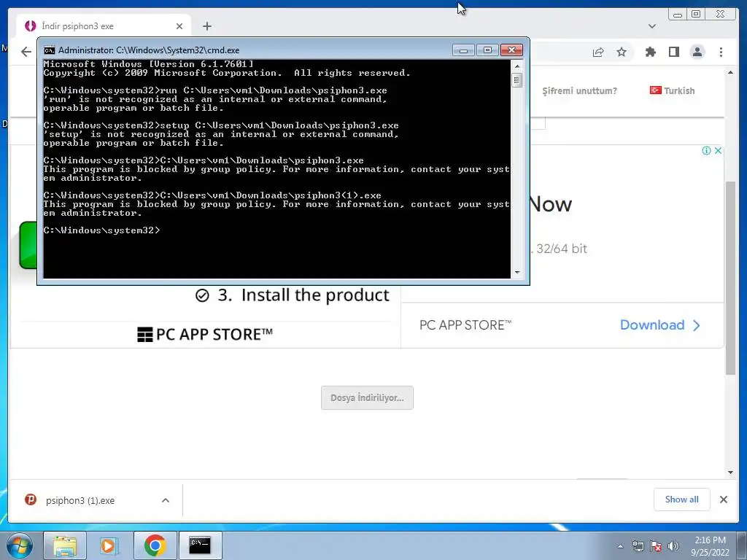747x560 pixels.
Task: Click the cmd scrollbar down arrow
Action: tap(517, 273)
